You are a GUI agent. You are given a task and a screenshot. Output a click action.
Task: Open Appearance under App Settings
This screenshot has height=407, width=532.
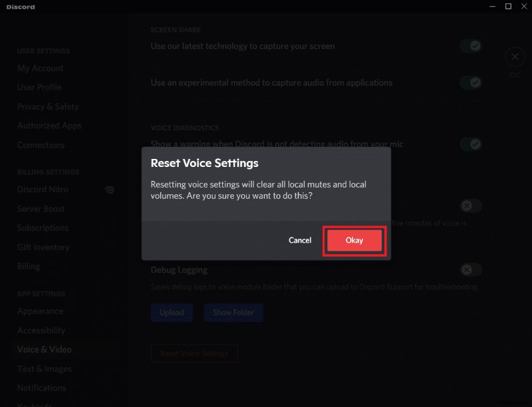(40, 311)
